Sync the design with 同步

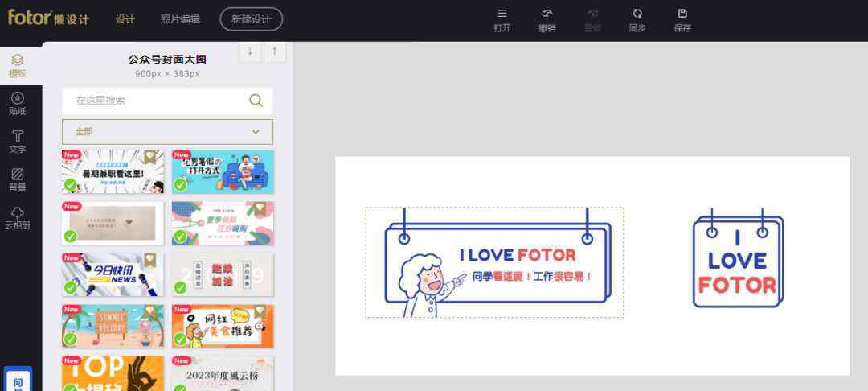point(637,20)
